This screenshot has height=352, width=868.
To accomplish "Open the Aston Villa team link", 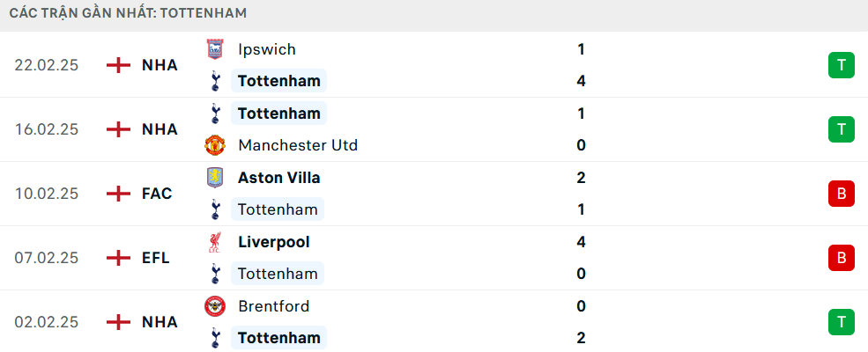I will point(279,178).
